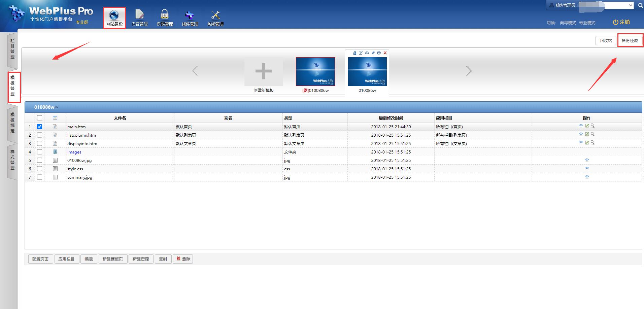Click the lock icon above template 010086w
This screenshot has width=644, height=309.
click(x=354, y=53)
